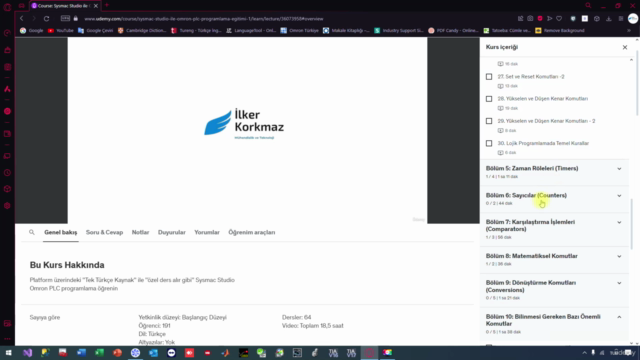This screenshot has width=640, height=360.
Task: Open Google bookmark
Action: [x=31, y=31]
